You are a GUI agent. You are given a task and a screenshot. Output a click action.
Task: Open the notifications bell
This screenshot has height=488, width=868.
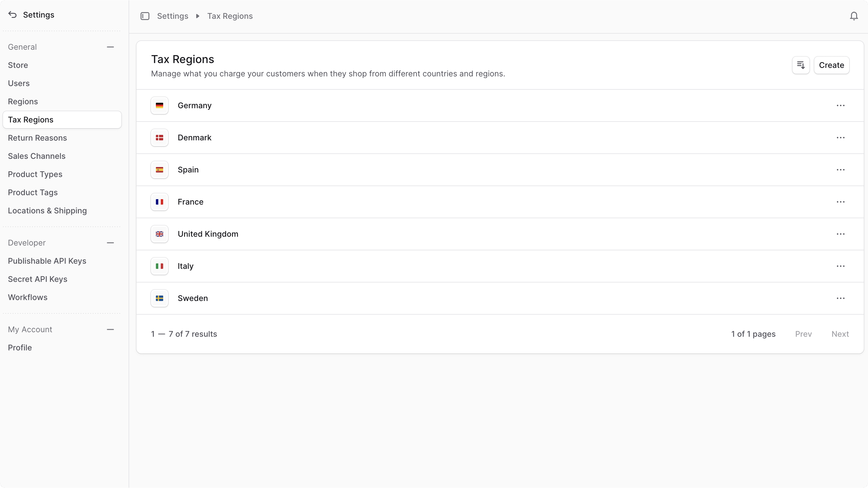pos(853,16)
